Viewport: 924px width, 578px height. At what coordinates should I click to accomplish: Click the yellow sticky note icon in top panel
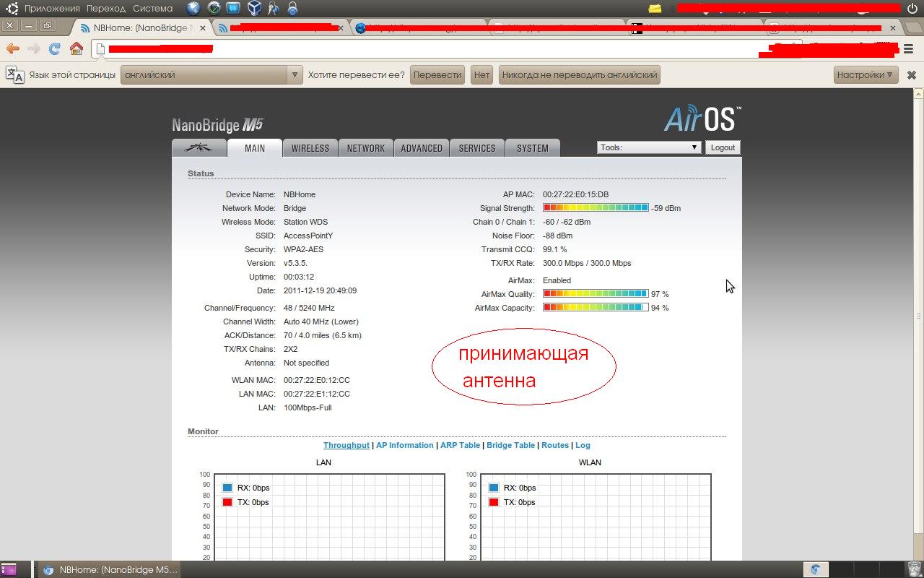tap(655, 9)
